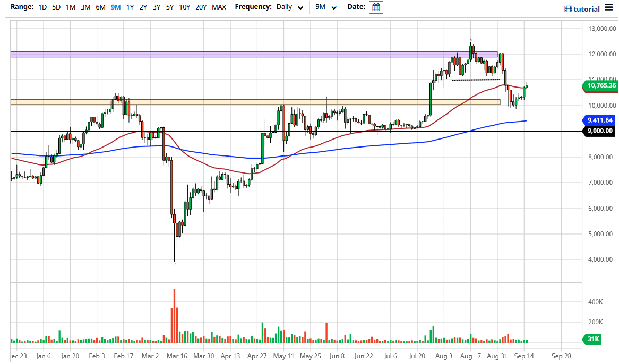
Task: Click the blue 9,411.64 price label
Action: click(600, 120)
